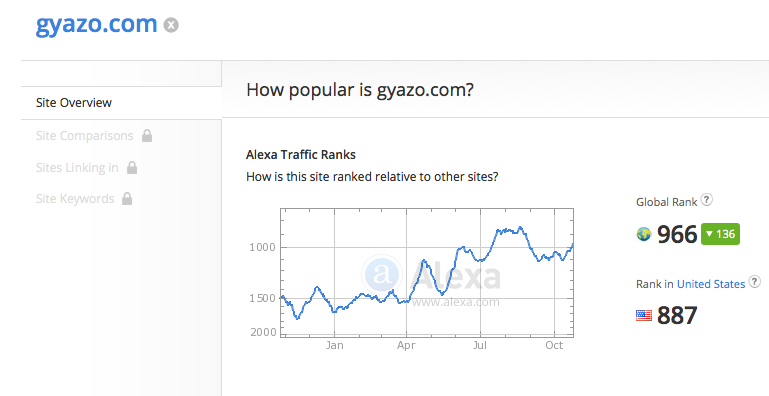Remove gyazo.com with the gray x icon
This screenshot has height=396, width=769.
pos(171,25)
